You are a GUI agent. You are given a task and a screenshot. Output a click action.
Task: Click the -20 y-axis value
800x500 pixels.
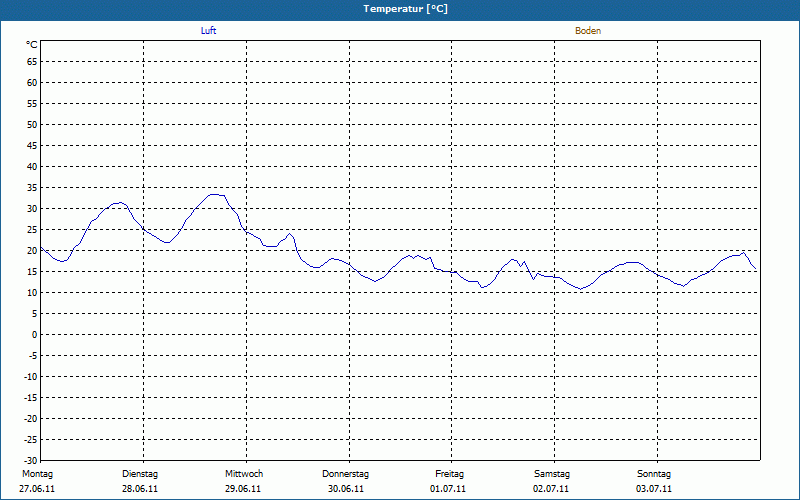[31, 418]
